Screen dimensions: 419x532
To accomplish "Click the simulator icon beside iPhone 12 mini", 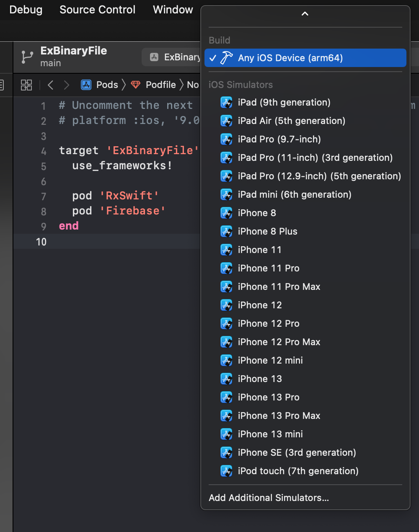I will 226,360.
